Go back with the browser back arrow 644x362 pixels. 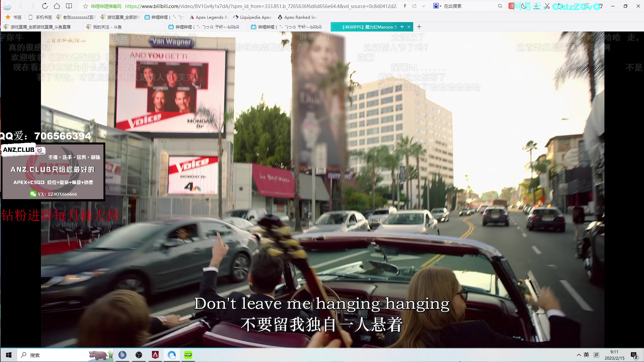pos(21,6)
